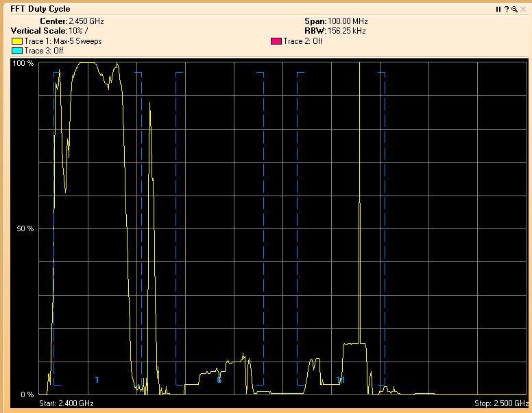This screenshot has width=532, height=413.
Task: Select Wi-Fi channel 11 marker label
Action: tap(341, 380)
